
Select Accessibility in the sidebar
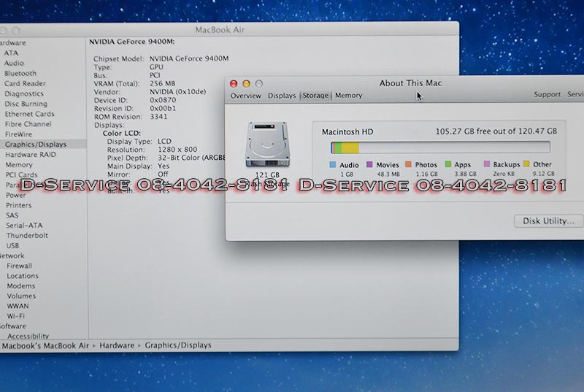click(28, 336)
